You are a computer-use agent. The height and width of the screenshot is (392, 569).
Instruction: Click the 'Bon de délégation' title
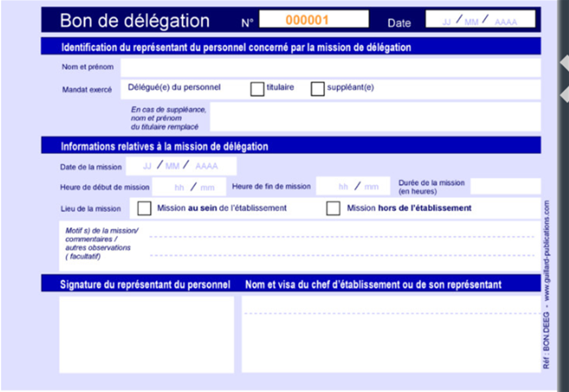click(x=134, y=21)
